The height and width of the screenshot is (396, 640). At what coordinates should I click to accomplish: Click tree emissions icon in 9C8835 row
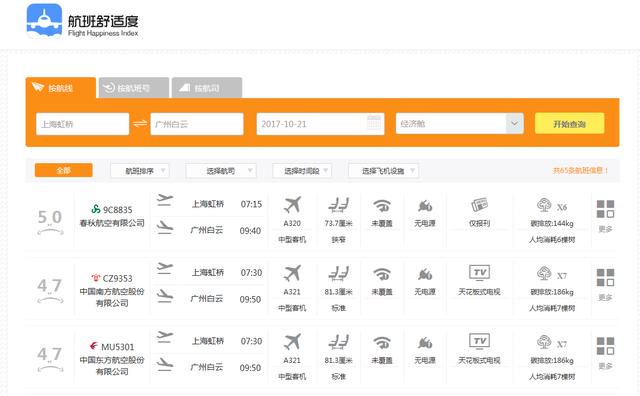coord(544,205)
